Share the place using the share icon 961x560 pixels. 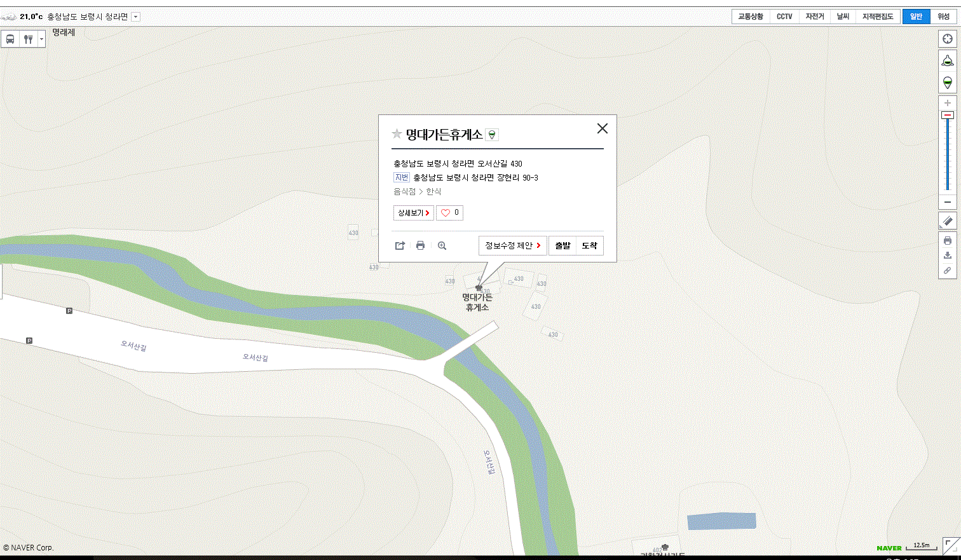coord(400,245)
